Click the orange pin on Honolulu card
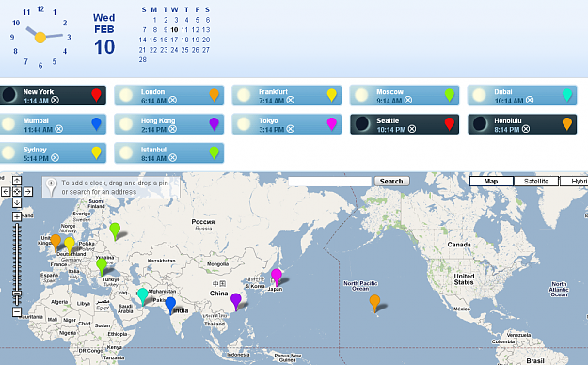Screen dimensions: 588x365 [x=567, y=124]
